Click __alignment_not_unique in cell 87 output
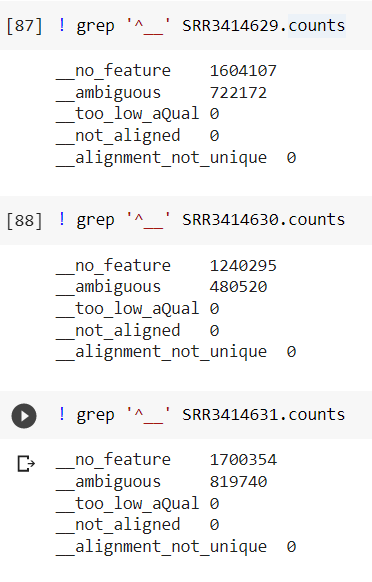 [x=161, y=158]
